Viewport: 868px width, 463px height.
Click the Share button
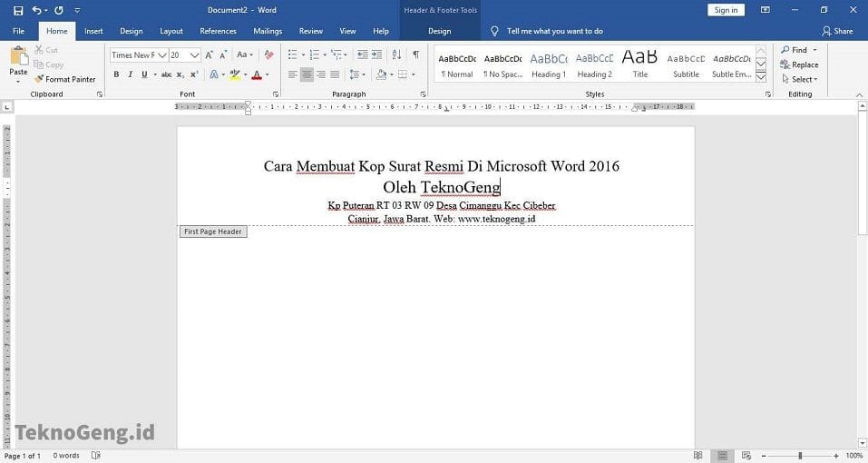pos(837,31)
